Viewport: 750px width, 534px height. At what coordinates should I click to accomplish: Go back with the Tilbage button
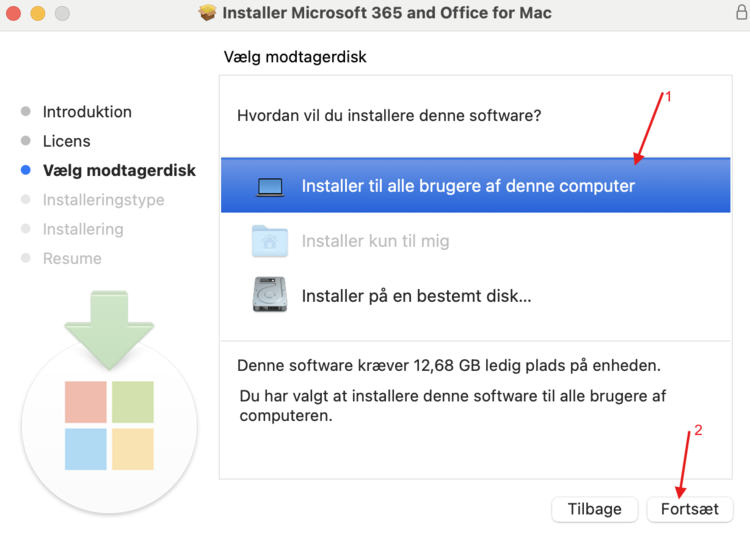coord(594,509)
